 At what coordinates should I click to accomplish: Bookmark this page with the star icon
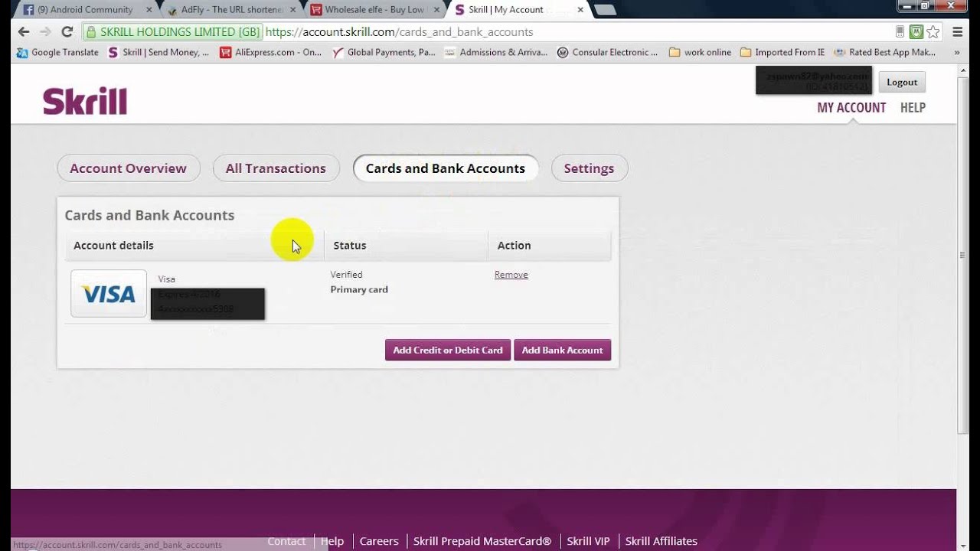tap(933, 32)
